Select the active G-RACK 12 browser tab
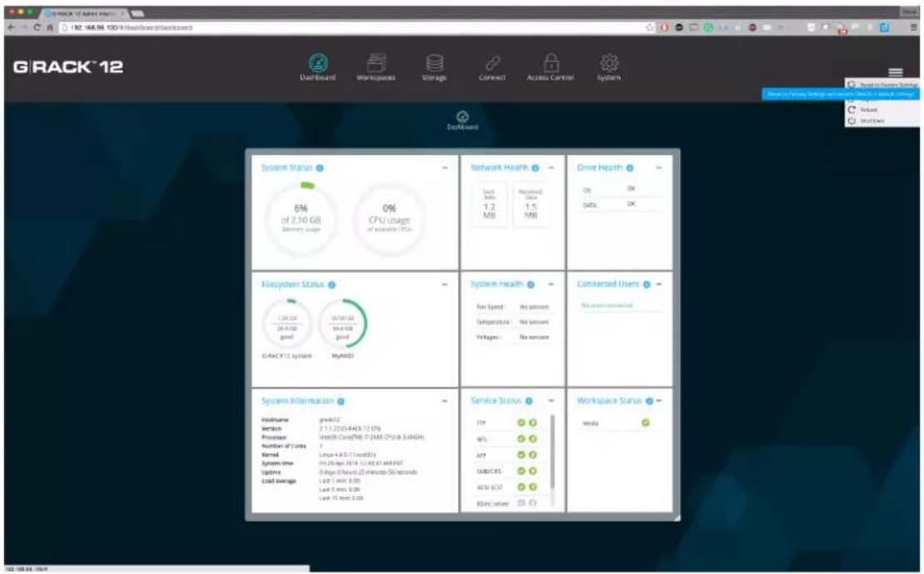The height and width of the screenshot is (574, 924). pyautogui.click(x=84, y=13)
